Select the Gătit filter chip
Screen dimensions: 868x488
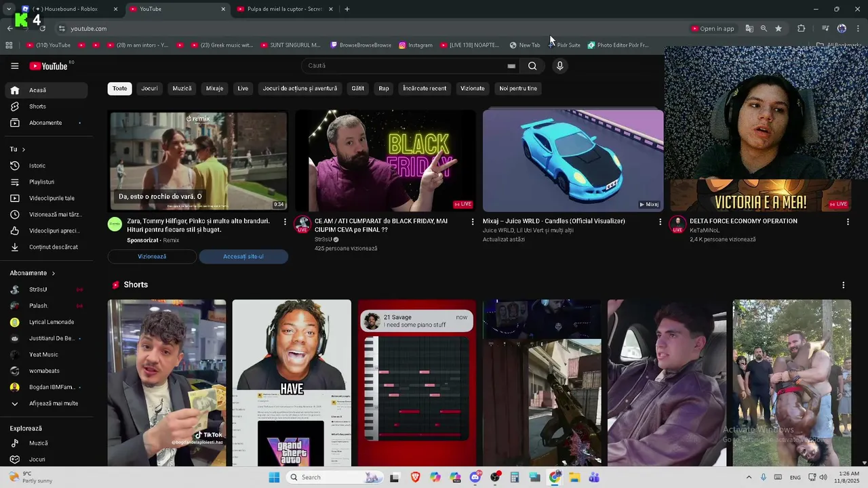tap(358, 88)
